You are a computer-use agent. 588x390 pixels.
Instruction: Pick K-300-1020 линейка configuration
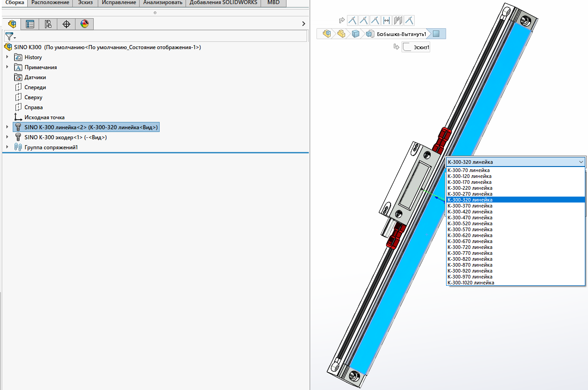(x=516, y=283)
